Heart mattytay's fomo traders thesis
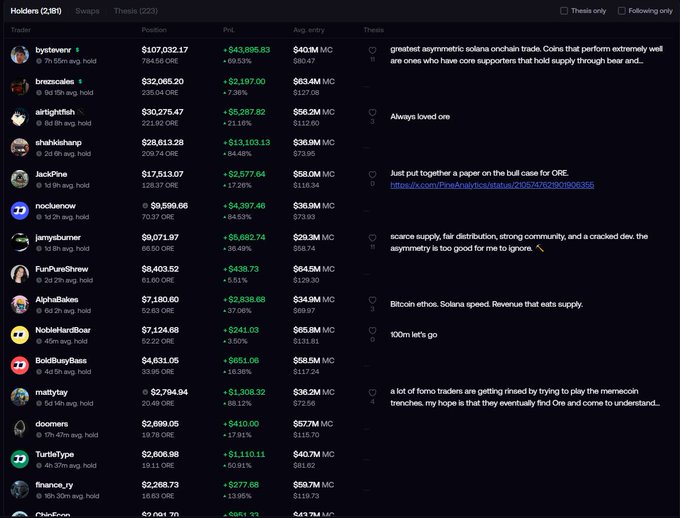Screen dimensions: 680x518 [372, 392]
